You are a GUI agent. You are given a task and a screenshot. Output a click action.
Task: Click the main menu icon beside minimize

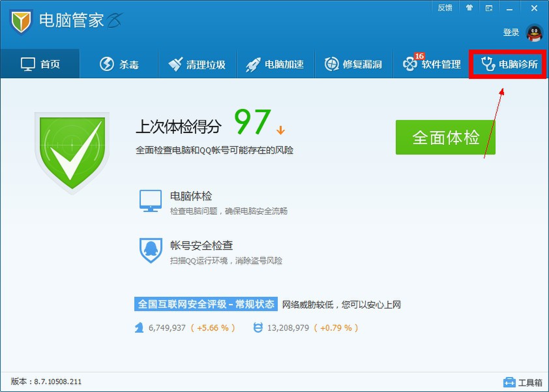[x=489, y=8]
